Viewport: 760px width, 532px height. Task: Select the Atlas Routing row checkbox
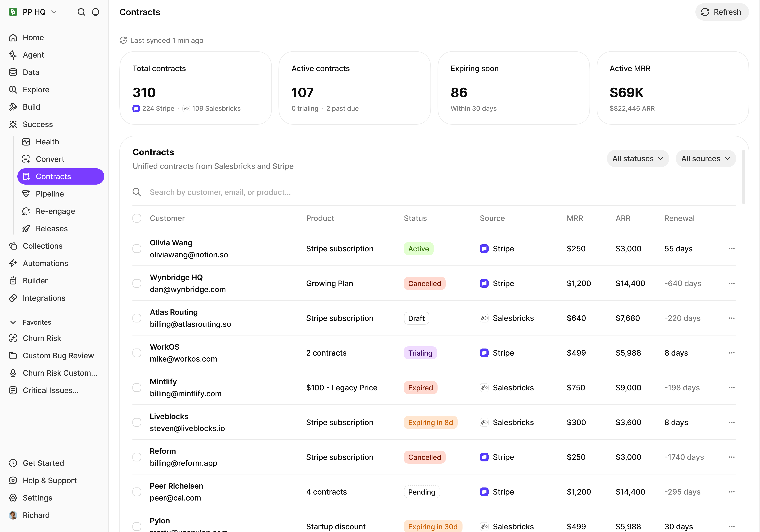(137, 318)
